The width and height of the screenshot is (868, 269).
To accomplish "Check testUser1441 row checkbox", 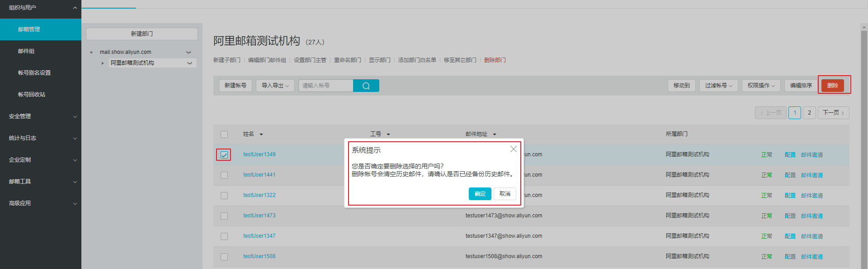I will pos(224,175).
